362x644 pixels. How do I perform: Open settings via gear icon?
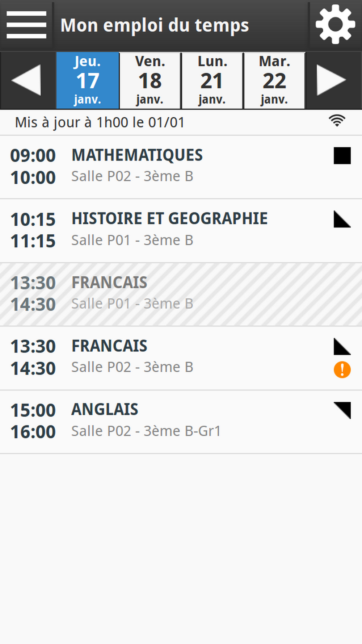(335, 25)
